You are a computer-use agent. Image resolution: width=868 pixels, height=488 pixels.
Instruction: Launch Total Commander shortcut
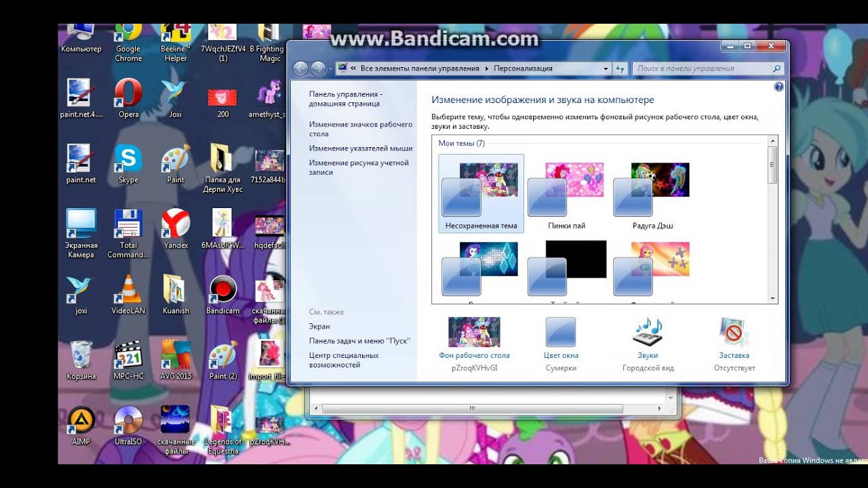point(128,234)
